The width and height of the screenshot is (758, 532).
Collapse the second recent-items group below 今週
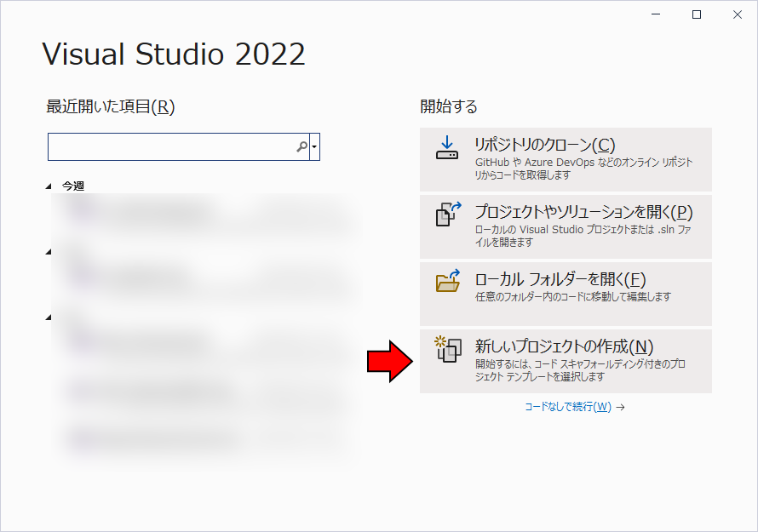tap(49, 251)
